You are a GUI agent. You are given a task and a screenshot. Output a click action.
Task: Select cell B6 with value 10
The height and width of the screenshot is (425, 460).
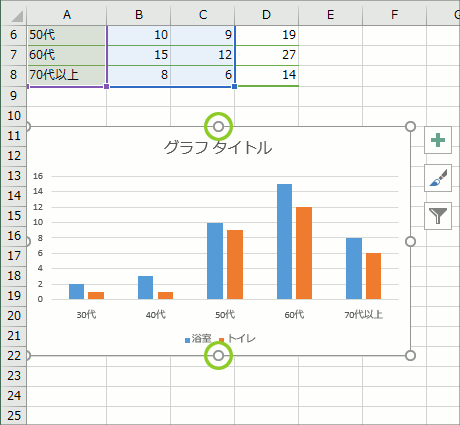(139, 35)
